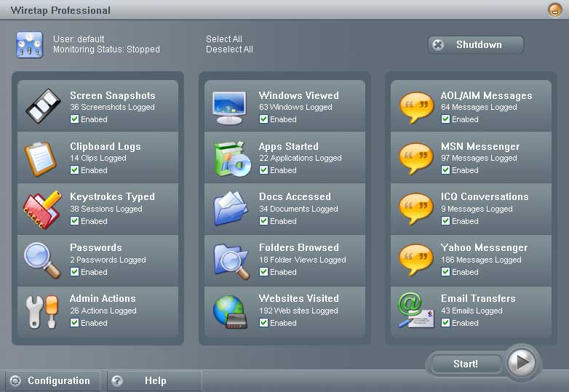Click the Apps Started software box icon
Image resolution: width=569 pixels, height=392 pixels.
232,159
